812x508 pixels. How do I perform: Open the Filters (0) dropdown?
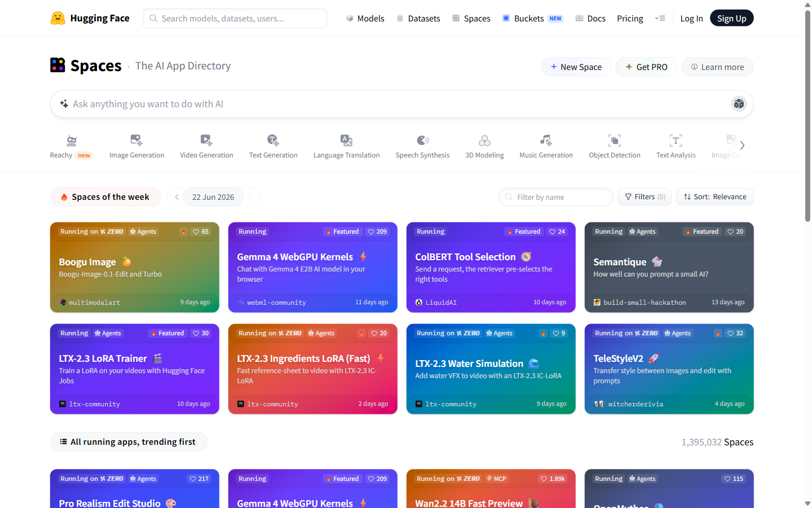[645, 197]
